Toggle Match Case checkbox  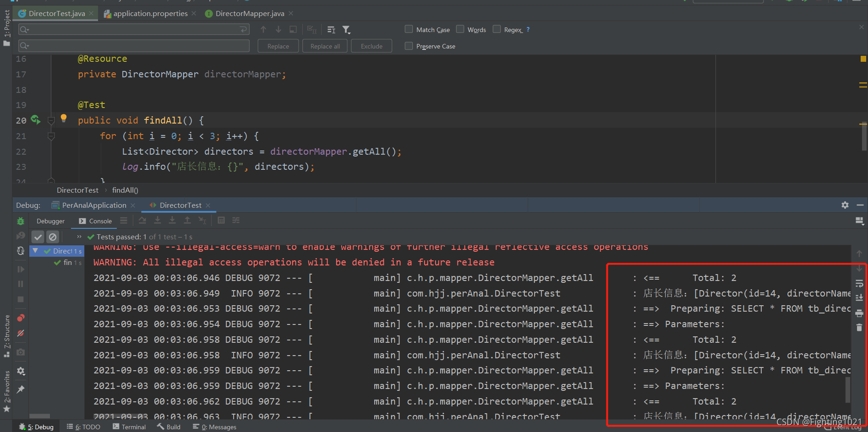[409, 29]
